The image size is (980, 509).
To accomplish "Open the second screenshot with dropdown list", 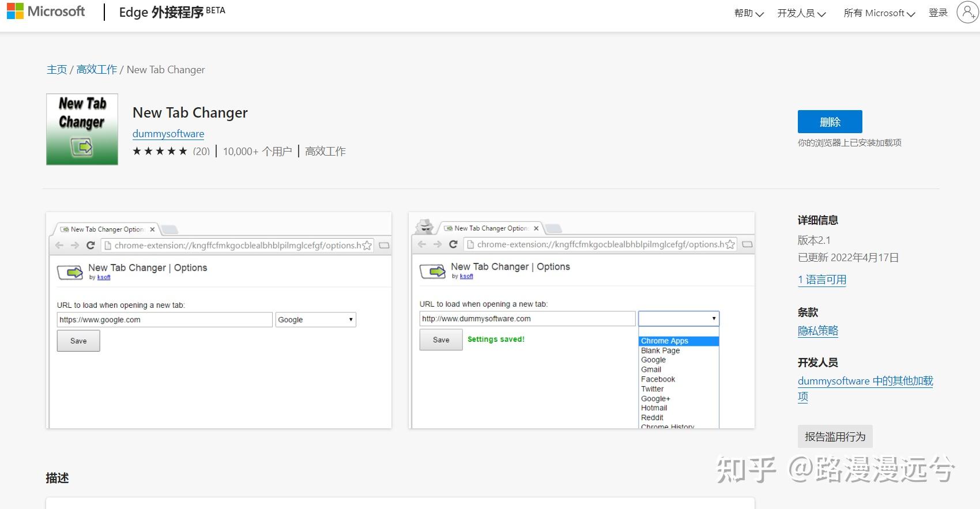I will 582,321.
